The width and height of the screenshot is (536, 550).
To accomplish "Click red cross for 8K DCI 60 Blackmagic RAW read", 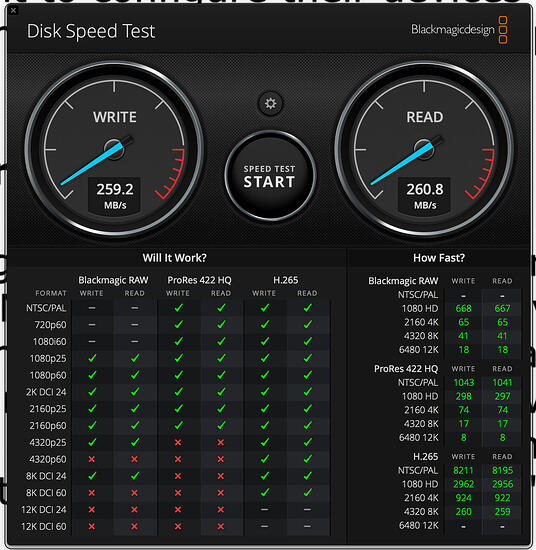I will (x=134, y=493).
